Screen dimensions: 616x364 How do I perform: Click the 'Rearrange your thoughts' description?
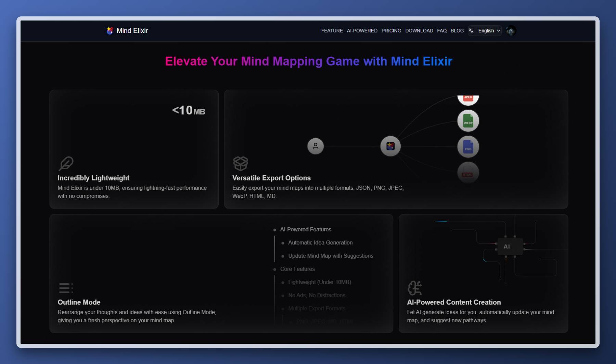click(137, 316)
